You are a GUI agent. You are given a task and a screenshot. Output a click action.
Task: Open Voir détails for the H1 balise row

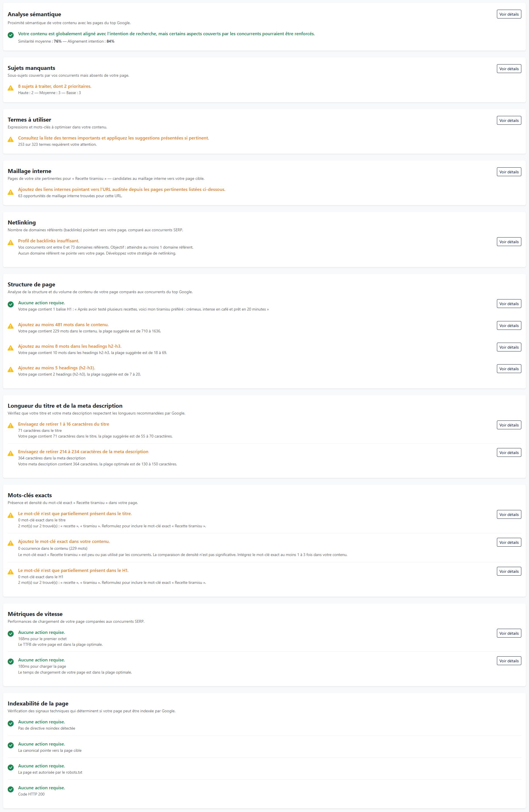point(509,304)
